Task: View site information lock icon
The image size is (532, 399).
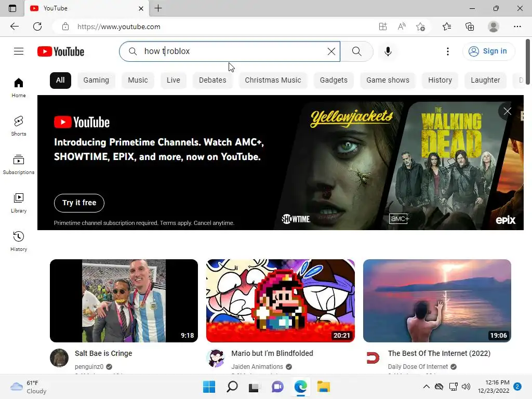Action: click(x=65, y=26)
